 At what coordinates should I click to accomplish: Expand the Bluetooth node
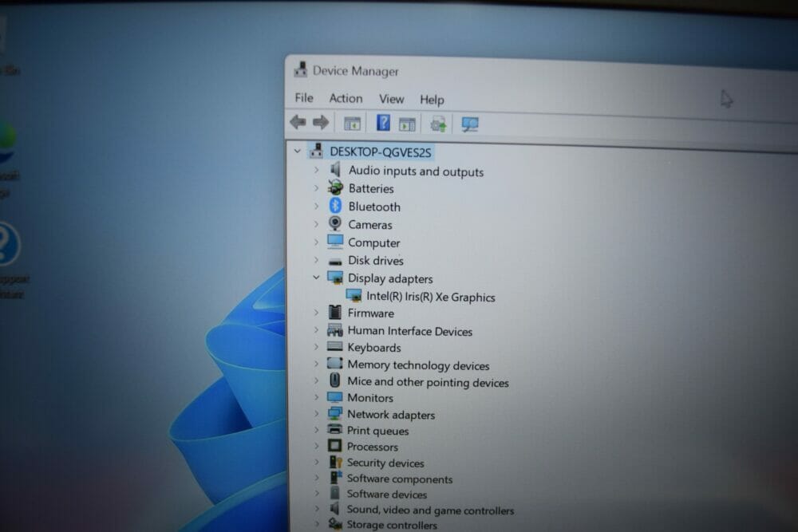tap(316, 206)
